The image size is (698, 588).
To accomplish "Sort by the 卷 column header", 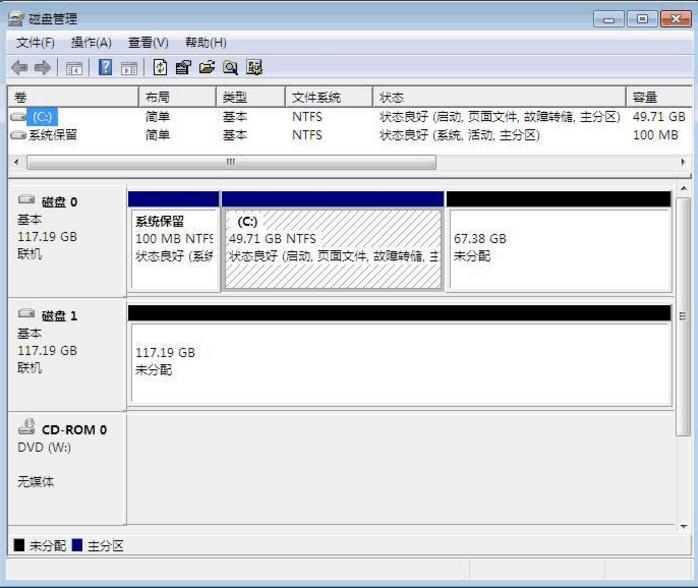I will click(x=73, y=97).
